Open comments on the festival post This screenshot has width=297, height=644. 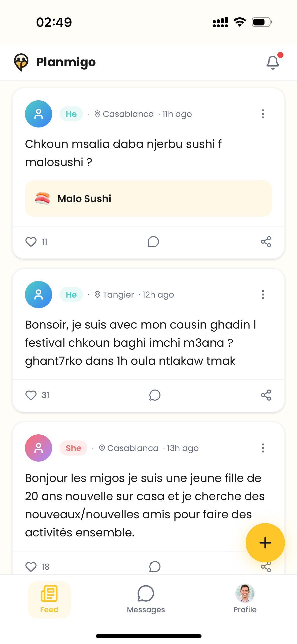(x=154, y=395)
